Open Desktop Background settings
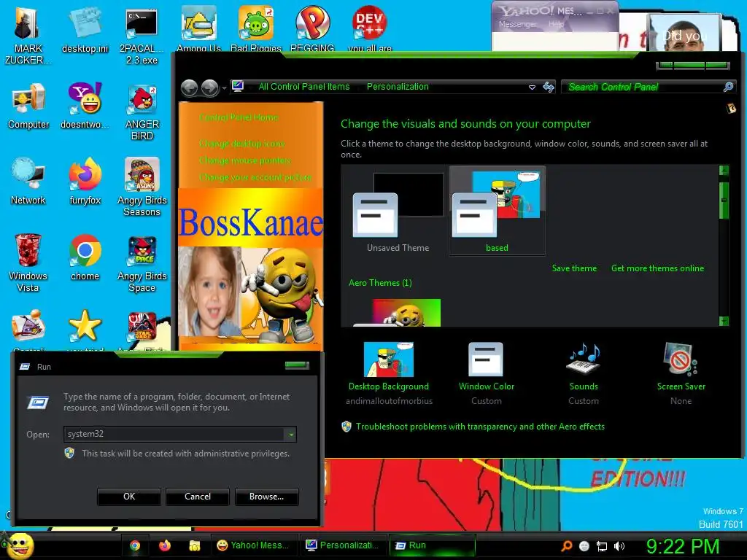 pyautogui.click(x=389, y=373)
